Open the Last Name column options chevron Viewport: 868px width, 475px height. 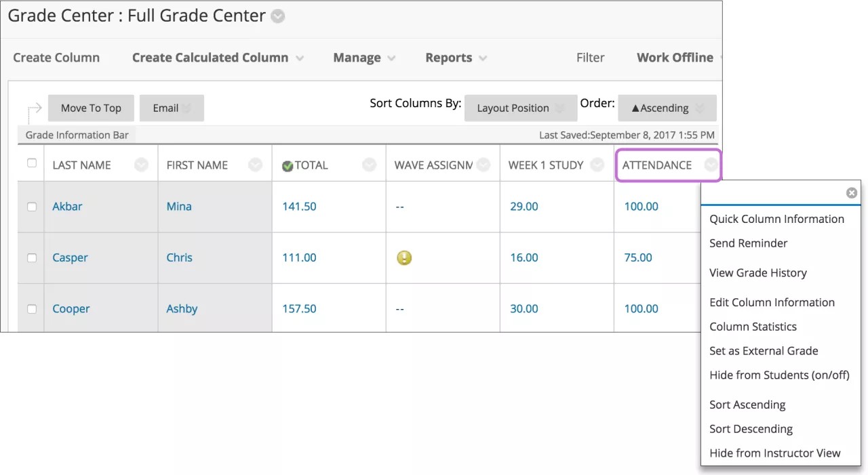[140, 164]
